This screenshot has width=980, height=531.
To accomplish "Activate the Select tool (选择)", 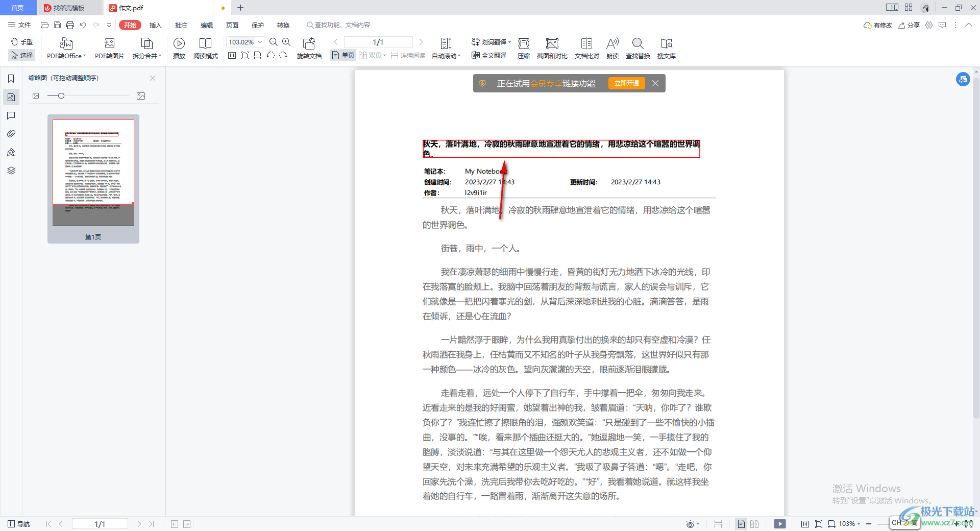I will [x=22, y=55].
